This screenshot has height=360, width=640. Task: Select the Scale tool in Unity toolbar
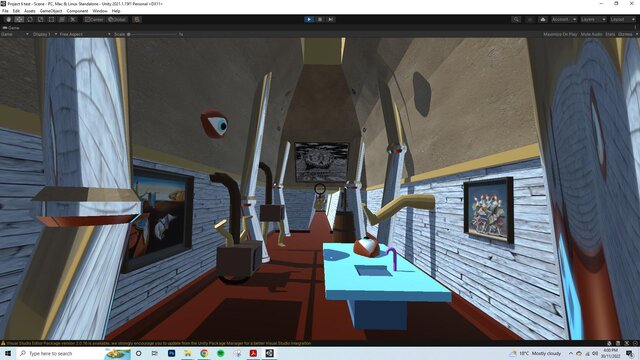(x=40, y=19)
